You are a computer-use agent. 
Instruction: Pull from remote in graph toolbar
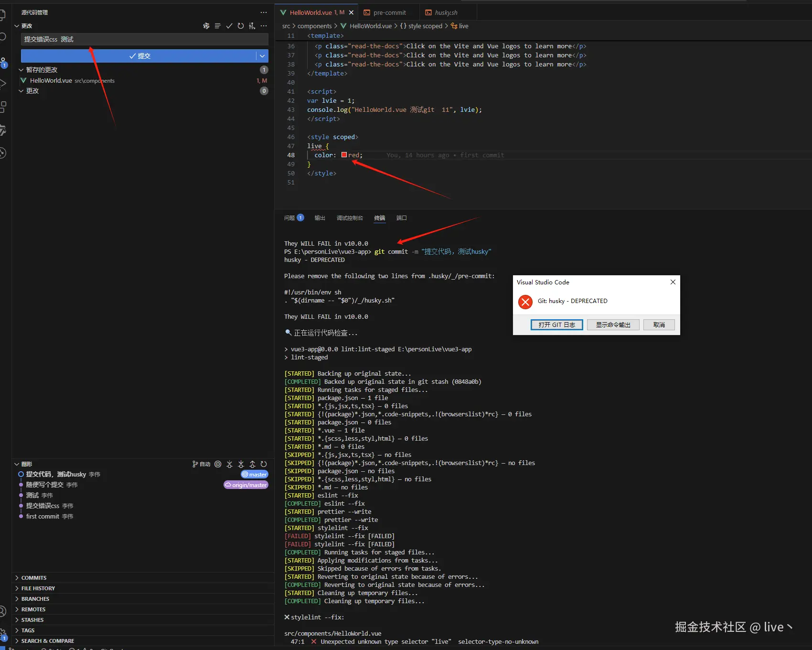coord(241,464)
